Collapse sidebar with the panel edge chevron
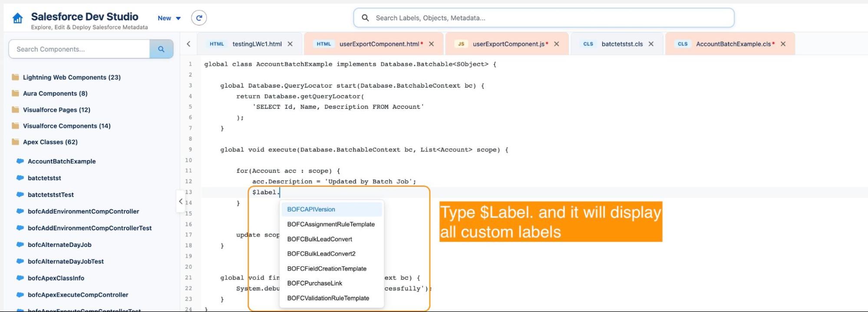Screen dimensions: 868x312 [180, 201]
